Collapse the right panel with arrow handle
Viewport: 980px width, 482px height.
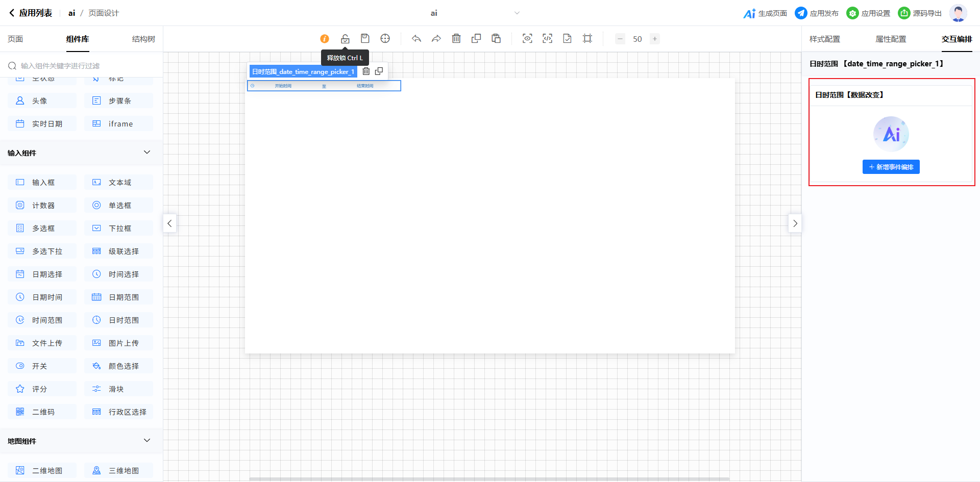pos(795,223)
